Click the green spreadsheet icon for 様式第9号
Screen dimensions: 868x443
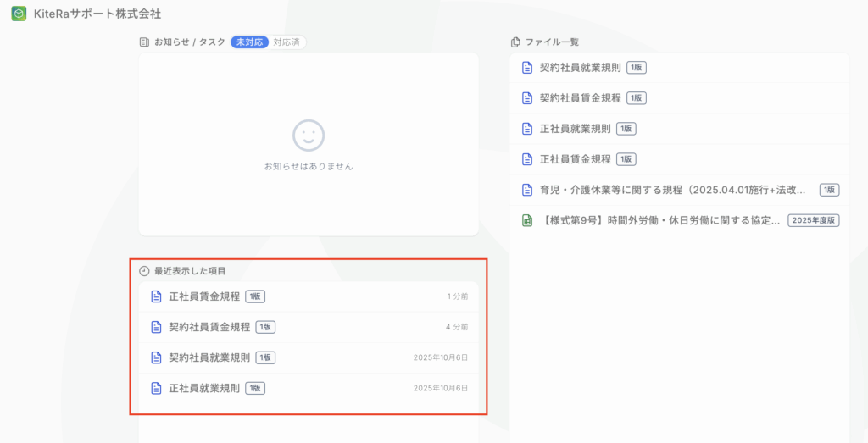tap(527, 220)
